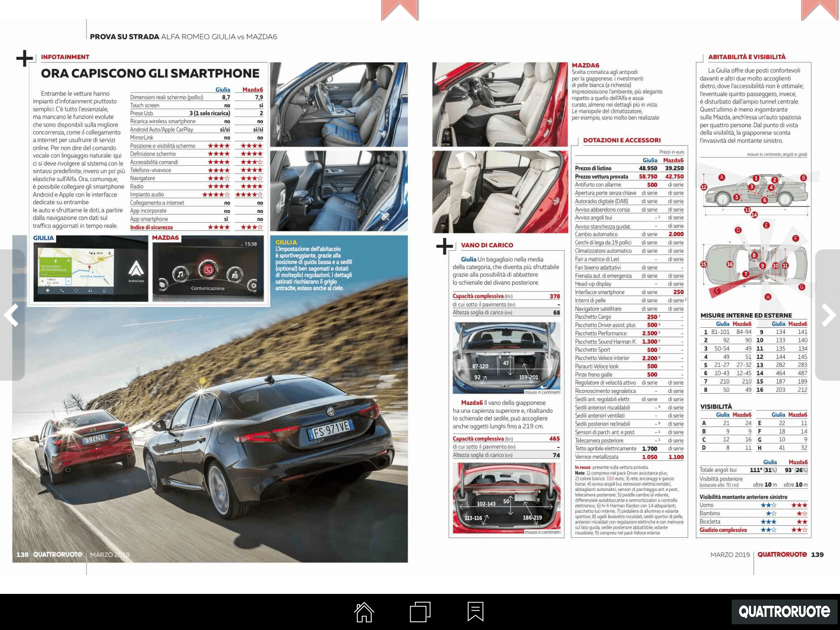Select the 'Prese Usb' row label

point(142,114)
